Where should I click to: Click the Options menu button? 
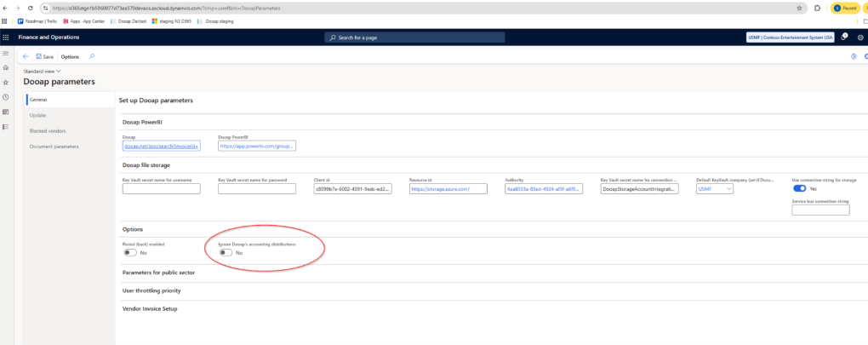[x=70, y=56]
